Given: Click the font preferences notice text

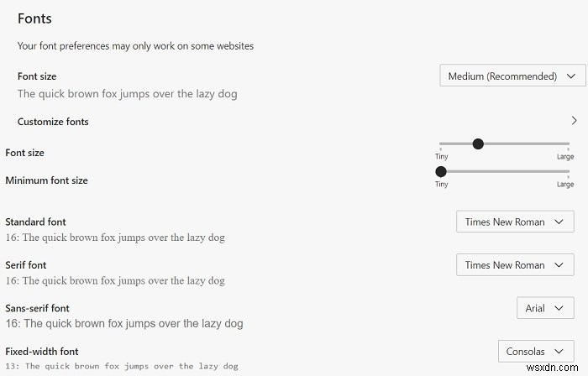Looking at the screenshot, I should [x=135, y=46].
